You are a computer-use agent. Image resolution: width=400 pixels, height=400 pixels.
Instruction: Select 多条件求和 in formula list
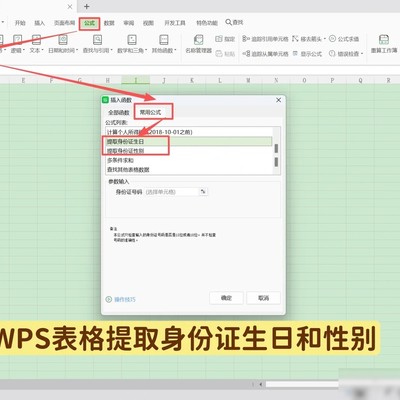189,160
